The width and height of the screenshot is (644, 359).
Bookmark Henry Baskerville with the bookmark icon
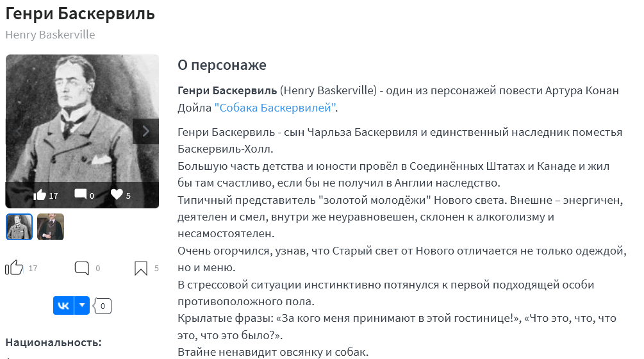tap(141, 268)
